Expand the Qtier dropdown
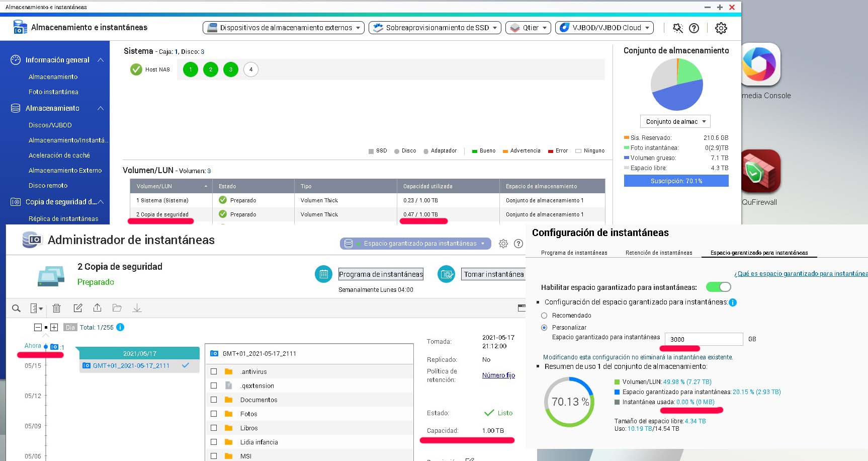 pos(528,28)
